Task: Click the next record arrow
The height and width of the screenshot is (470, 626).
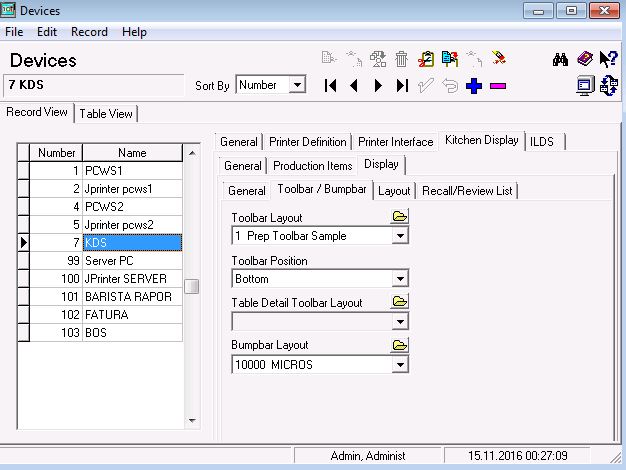Action: (378, 85)
